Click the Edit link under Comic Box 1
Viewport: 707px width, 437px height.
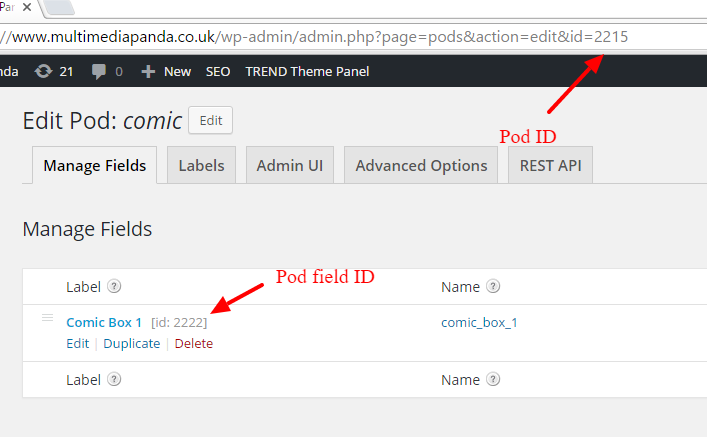click(x=77, y=343)
